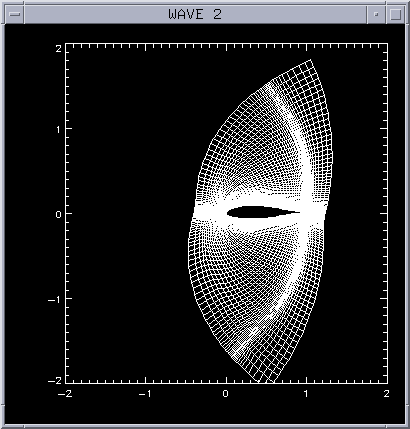Open the window menu button in the title bar
The width and height of the screenshot is (410, 429).
[15, 14]
